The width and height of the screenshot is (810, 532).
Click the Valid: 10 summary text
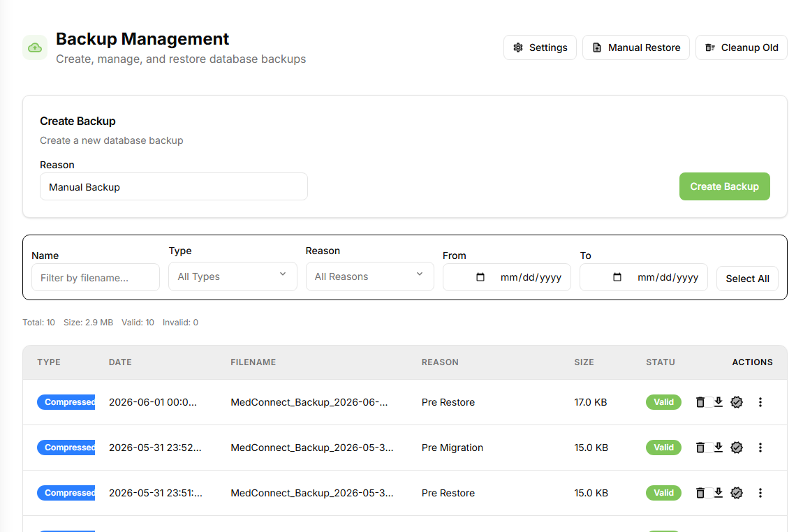tap(138, 323)
